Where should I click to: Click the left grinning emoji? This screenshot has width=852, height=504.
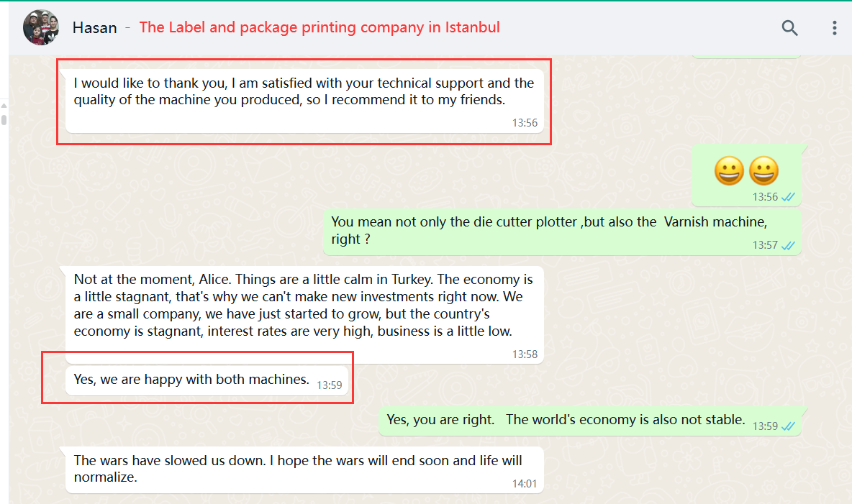coord(728,172)
